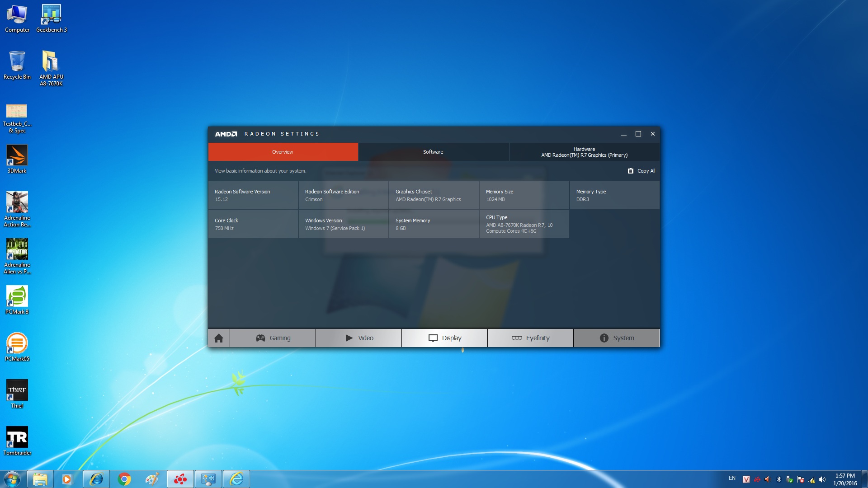Click the CPU Type tile
This screenshot has width=868, height=488.
pos(524,224)
